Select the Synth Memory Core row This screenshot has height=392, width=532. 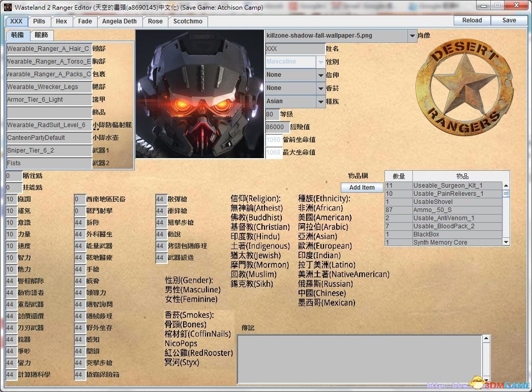tap(444, 243)
